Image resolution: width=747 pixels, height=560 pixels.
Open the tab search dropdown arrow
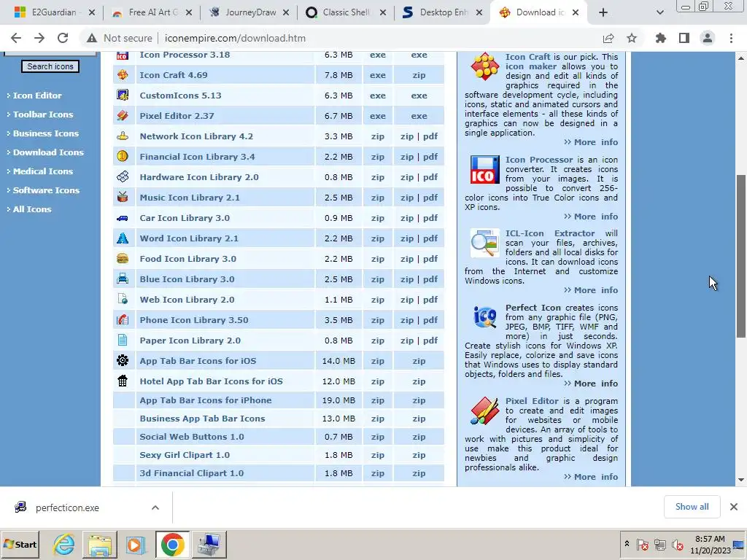659,13
